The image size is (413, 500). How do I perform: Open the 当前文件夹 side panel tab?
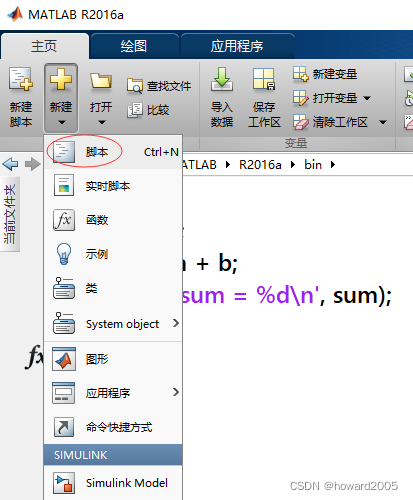click(x=10, y=214)
